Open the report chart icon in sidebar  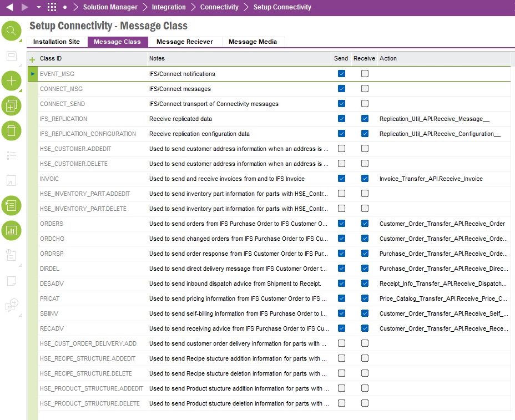pyautogui.click(x=11, y=230)
